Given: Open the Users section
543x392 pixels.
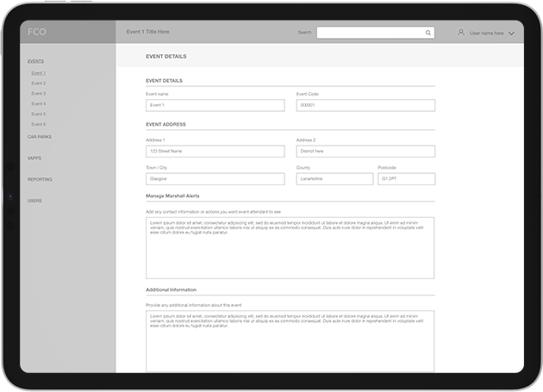Looking at the screenshot, I should point(34,201).
